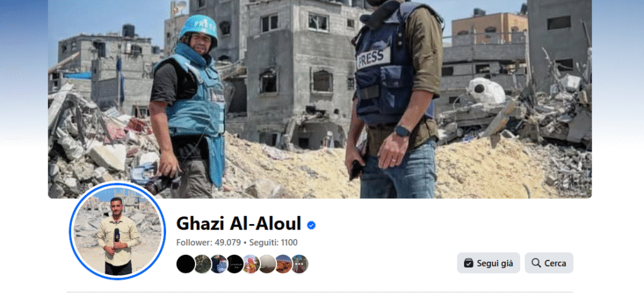Open the round profile picture thumbnail
This screenshot has height=297, width=644.
click(118, 231)
